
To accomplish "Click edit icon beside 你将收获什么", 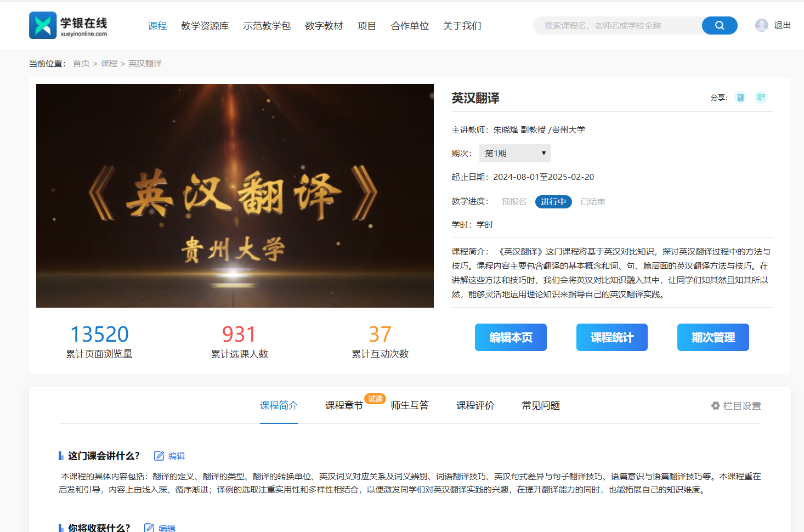I will tap(149, 528).
